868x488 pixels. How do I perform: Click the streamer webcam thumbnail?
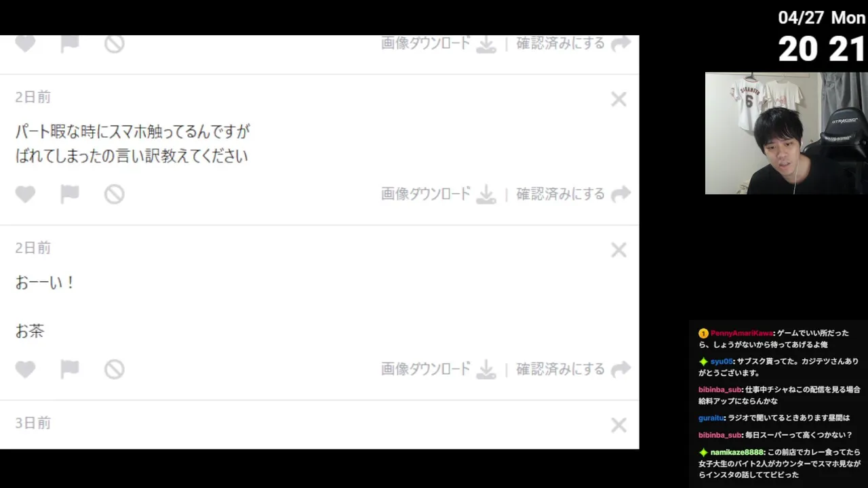tap(786, 134)
